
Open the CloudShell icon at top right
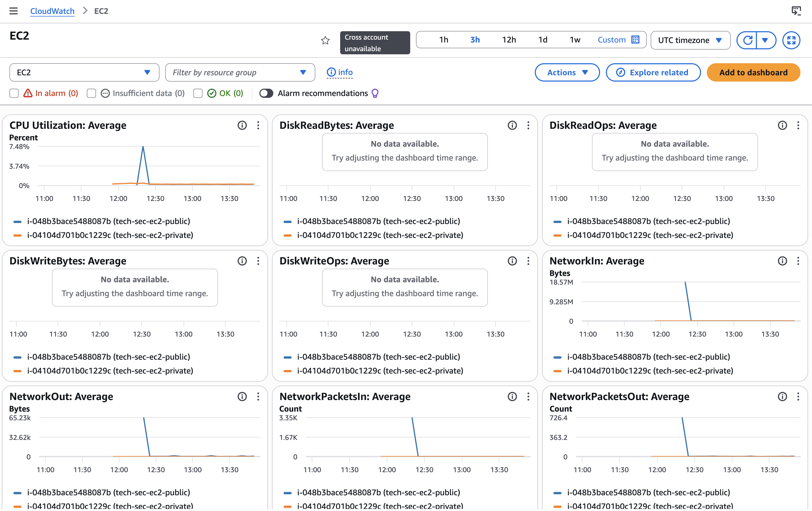point(796,11)
